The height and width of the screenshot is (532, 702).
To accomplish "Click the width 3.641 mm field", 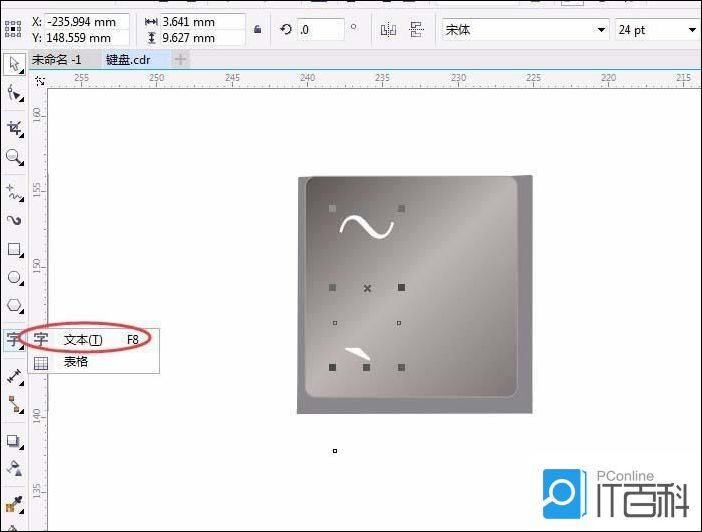I will click(203, 21).
